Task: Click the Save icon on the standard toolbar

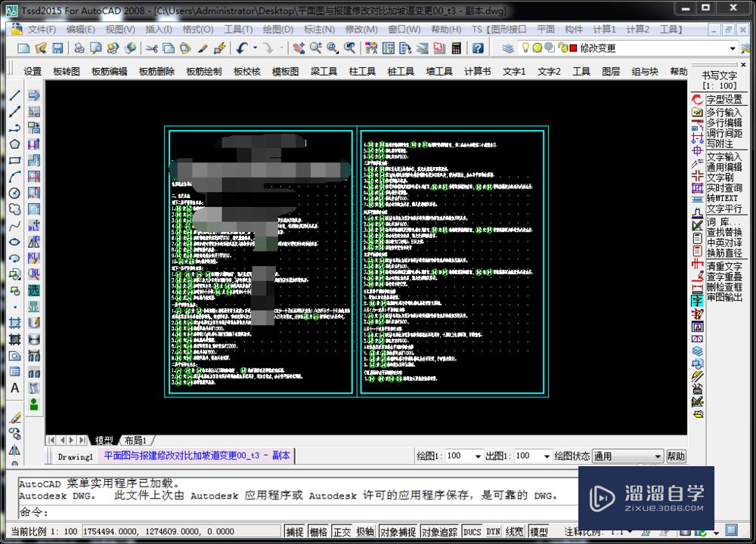Action: point(58,47)
